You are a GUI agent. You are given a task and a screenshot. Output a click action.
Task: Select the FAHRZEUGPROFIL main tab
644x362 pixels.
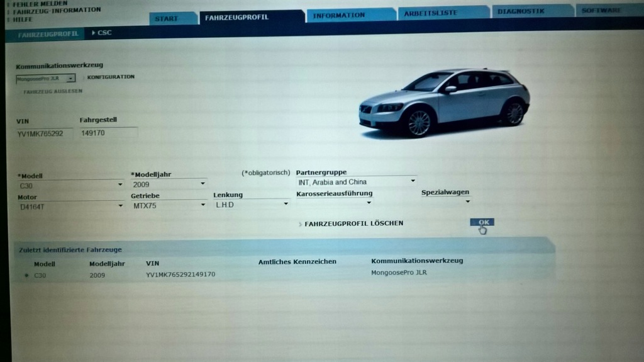pos(252,17)
